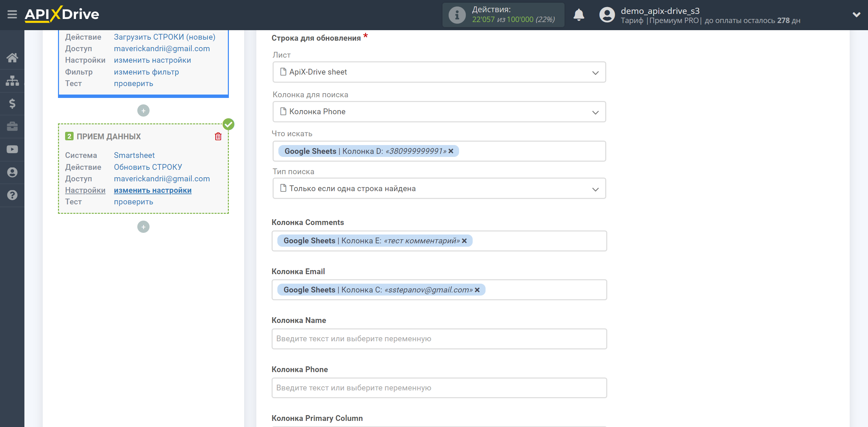Click Smartsheet проверить test link
The image size is (868, 427).
(x=133, y=202)
